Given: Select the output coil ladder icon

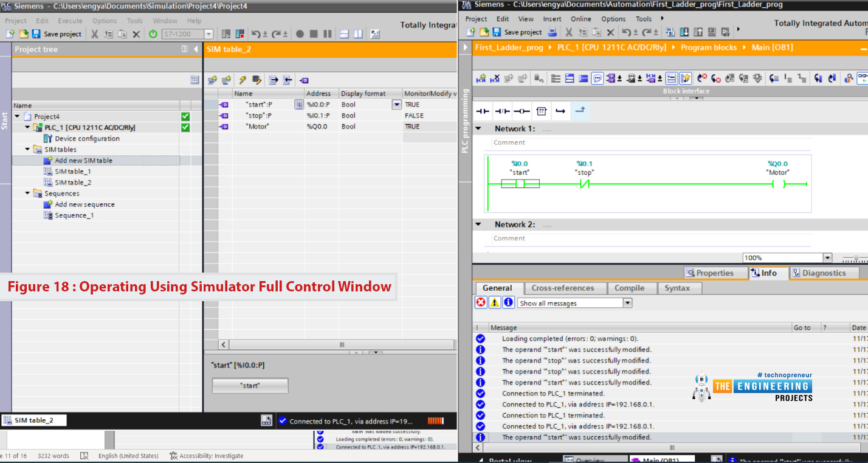Looking at the screenshot, I should [x=522, y=111].
